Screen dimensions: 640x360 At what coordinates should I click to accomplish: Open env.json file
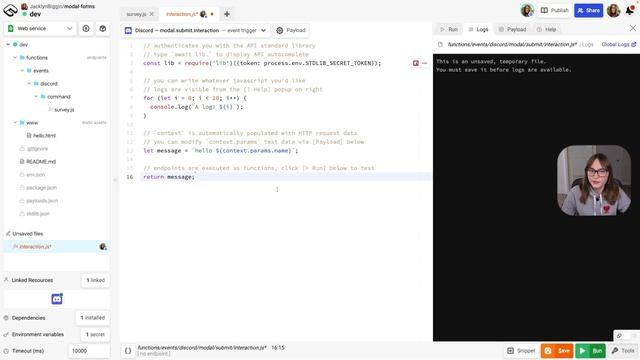(x=35, y=175)
